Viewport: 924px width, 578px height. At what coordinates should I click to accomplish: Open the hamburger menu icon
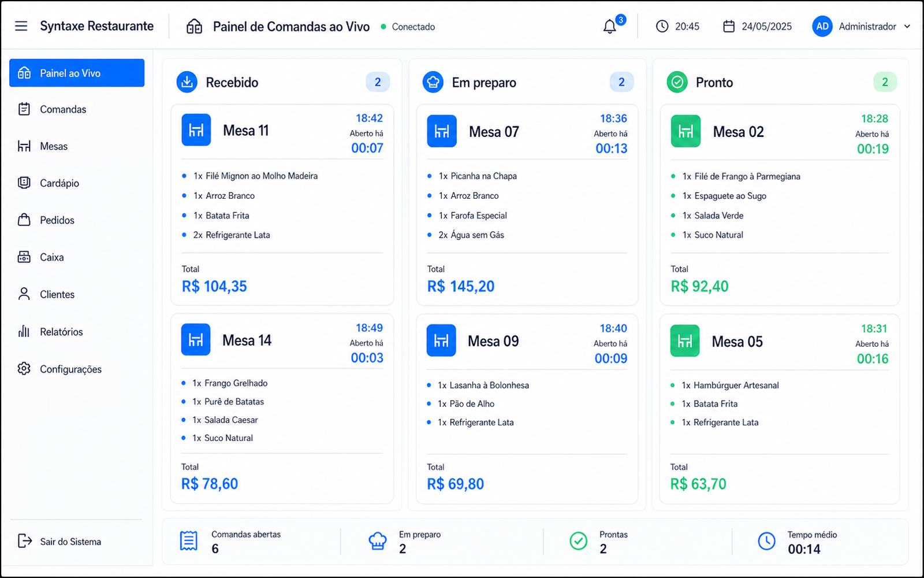click(x=21, y=26)
